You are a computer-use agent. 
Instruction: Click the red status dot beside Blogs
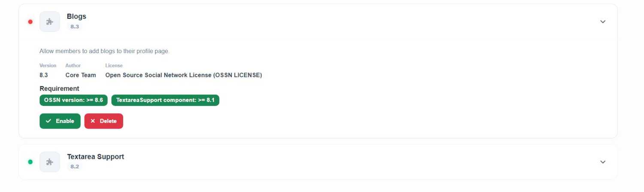click(30, 22)
